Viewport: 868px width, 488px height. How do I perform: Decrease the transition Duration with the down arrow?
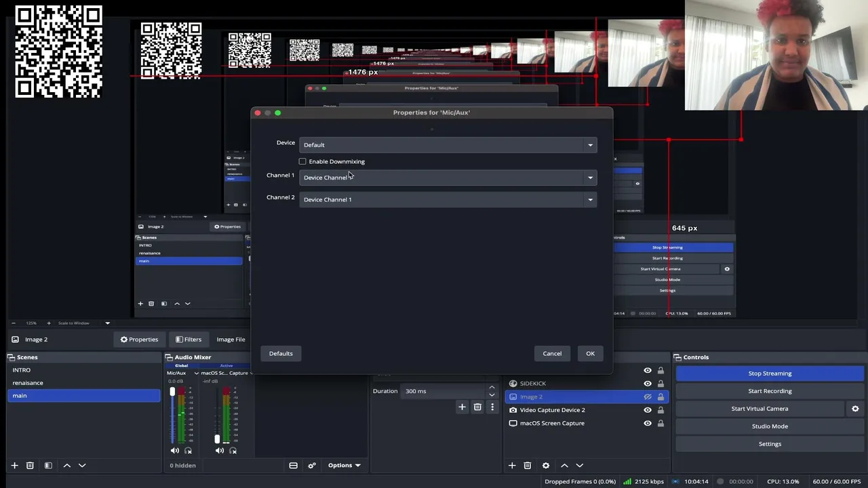click(492, 394)
